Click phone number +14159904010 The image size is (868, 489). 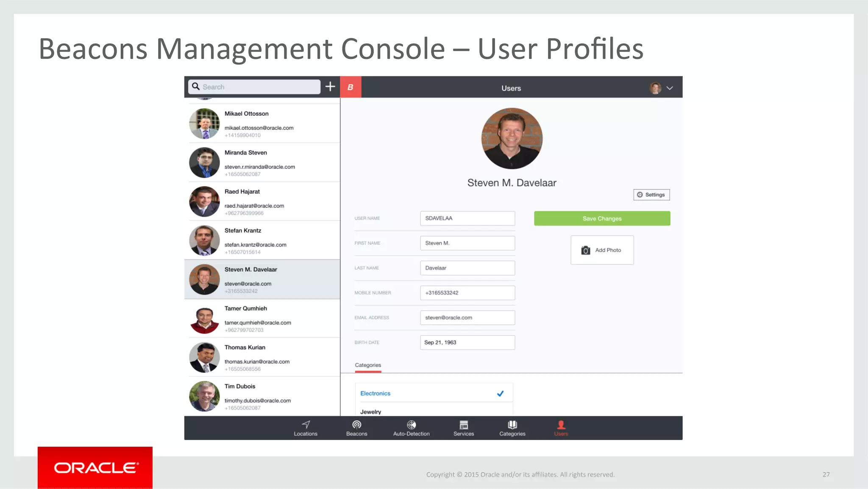tap(242, 135)
